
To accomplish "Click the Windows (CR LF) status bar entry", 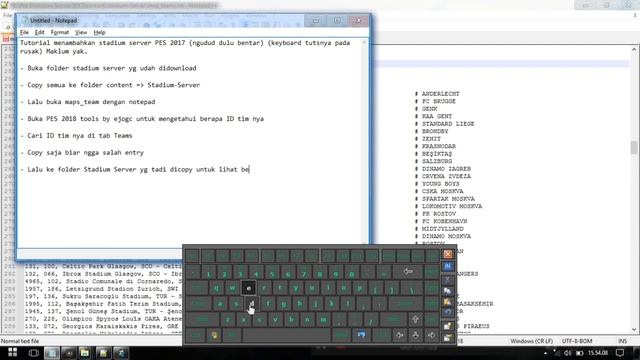I will (x=531, y=341).
